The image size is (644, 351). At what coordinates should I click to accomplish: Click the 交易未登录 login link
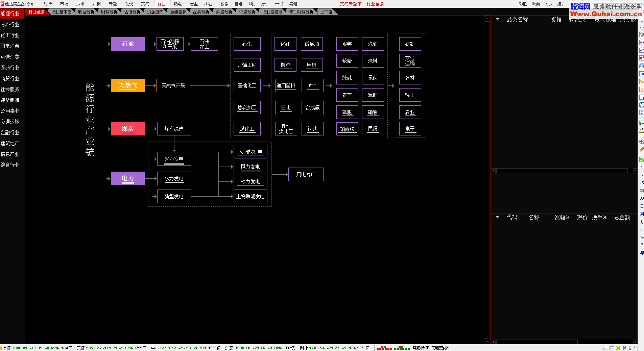[351, 4]
